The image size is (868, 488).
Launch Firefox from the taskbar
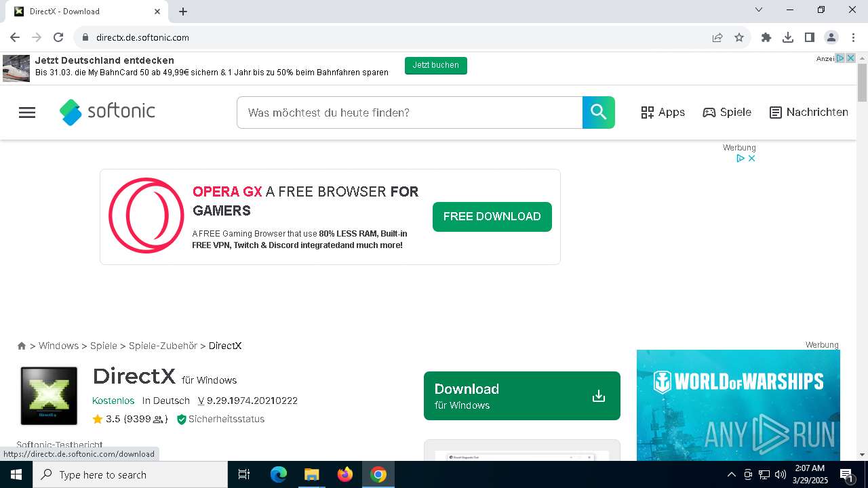(345, 474)
